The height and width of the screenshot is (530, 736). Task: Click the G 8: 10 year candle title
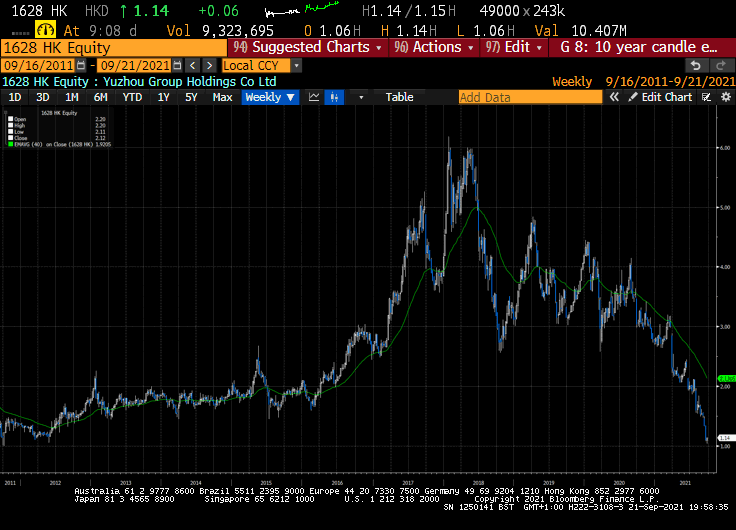pos(638,47)
